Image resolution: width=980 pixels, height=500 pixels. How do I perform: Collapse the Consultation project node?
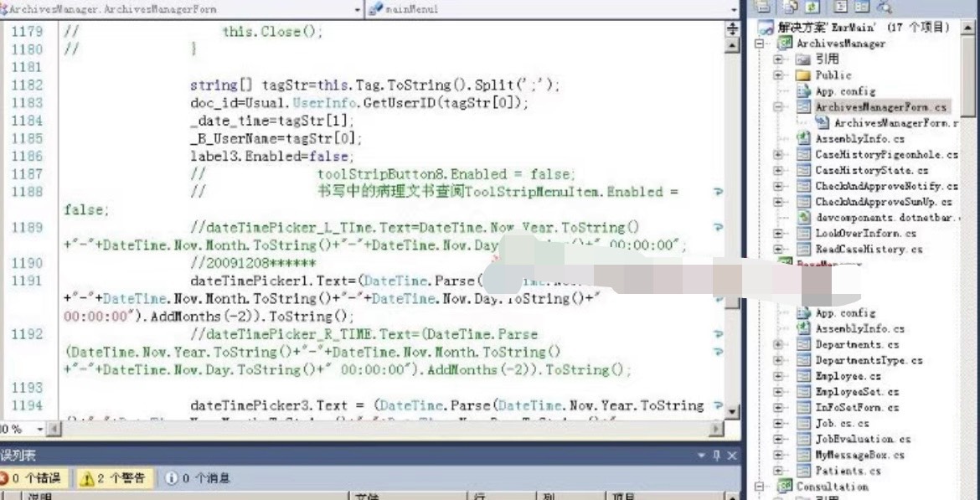(x=760, y=487)
